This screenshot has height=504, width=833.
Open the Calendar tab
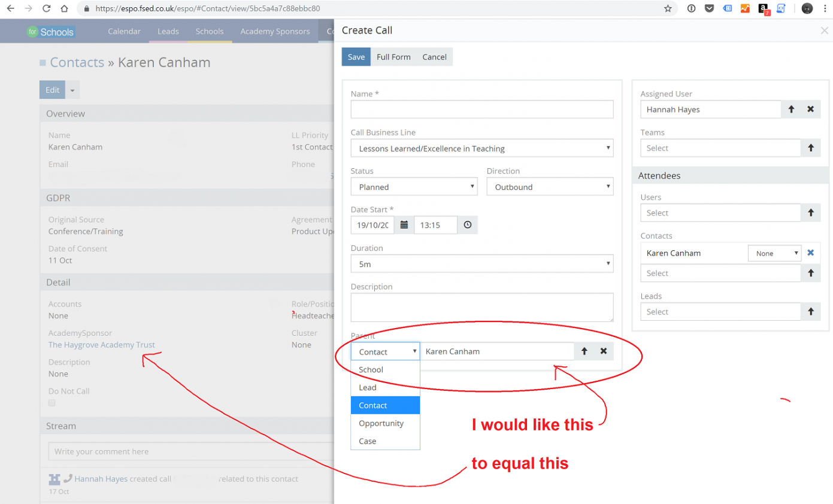tap(125, 31)
